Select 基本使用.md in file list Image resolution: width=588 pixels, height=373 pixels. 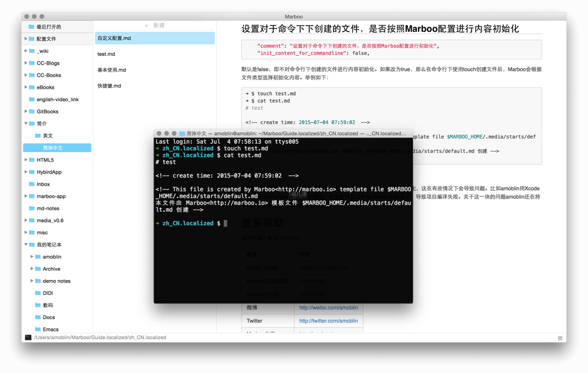(x=155, y=70)
